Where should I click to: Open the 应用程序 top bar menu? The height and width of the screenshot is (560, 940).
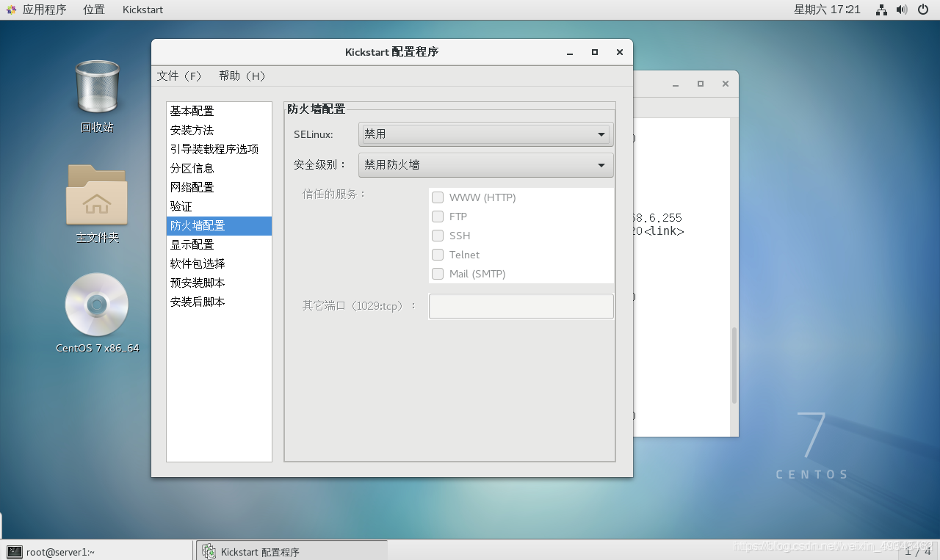coord(44,10)
